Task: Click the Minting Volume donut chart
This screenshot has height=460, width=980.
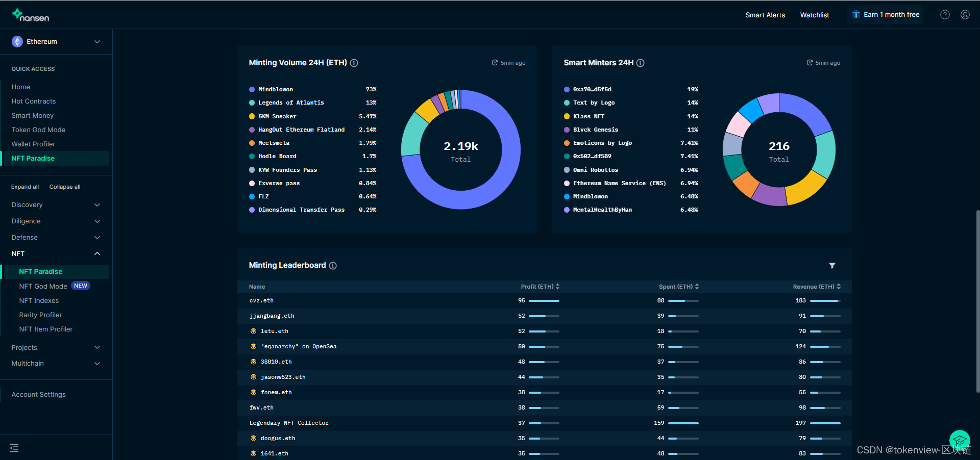Action: click(461, 149)
